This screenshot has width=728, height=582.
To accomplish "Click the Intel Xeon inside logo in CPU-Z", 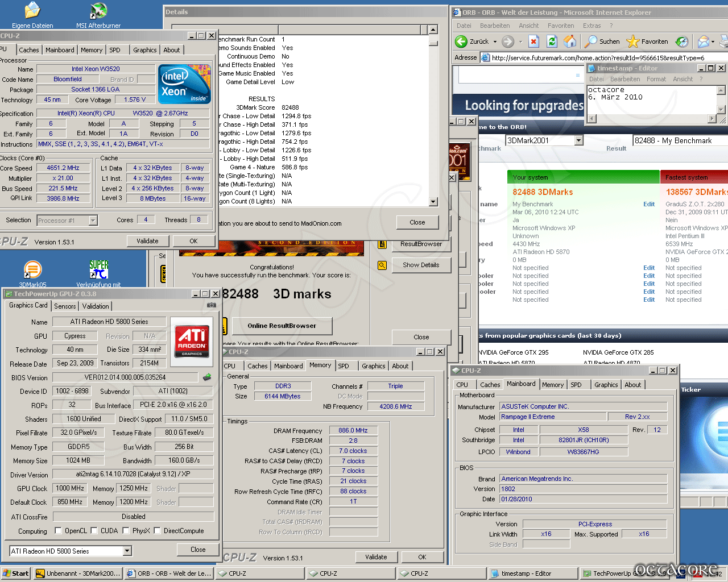I will pyautogui.click(x=185, y=84).
